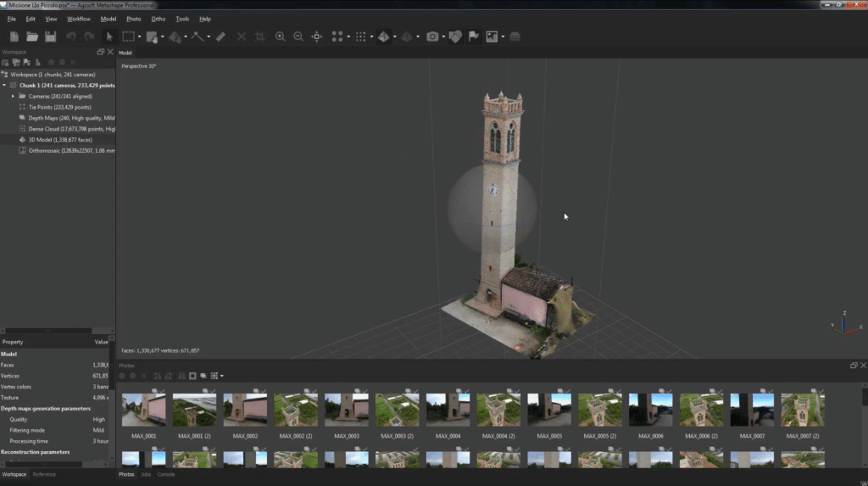Select the Move Object tool
868x486 pixels.
[x=175, y=36]
